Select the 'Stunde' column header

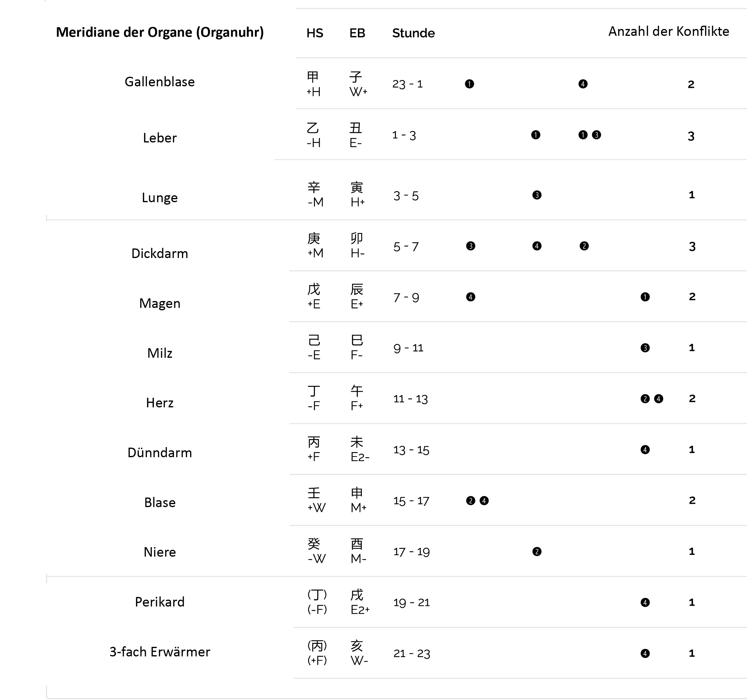(413, 33)
